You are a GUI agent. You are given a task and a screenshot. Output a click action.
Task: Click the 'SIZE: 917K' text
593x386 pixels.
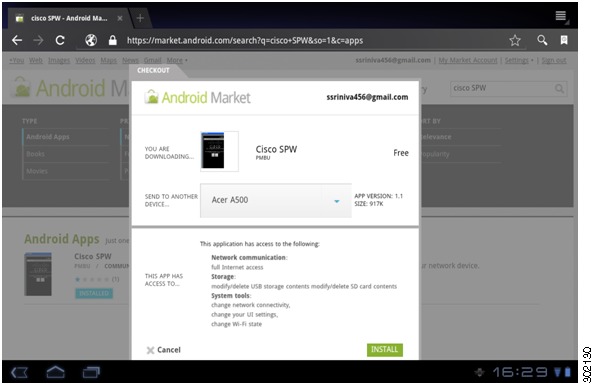369,204
